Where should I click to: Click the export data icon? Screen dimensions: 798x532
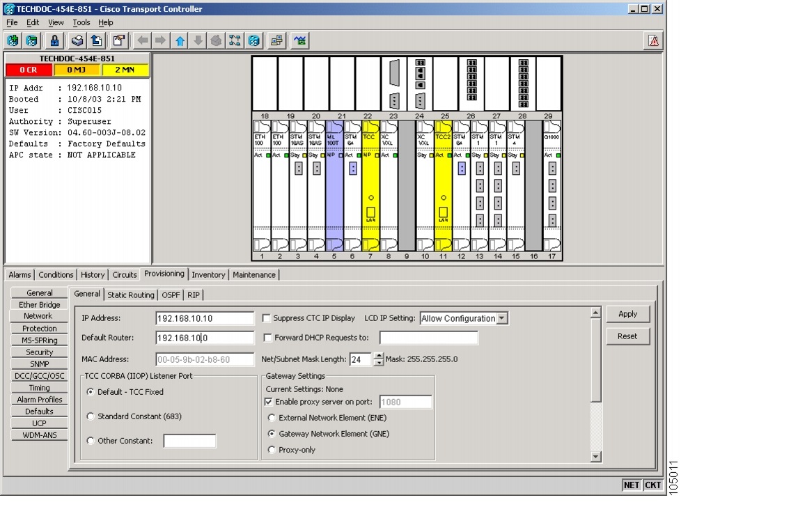point(96,40)
